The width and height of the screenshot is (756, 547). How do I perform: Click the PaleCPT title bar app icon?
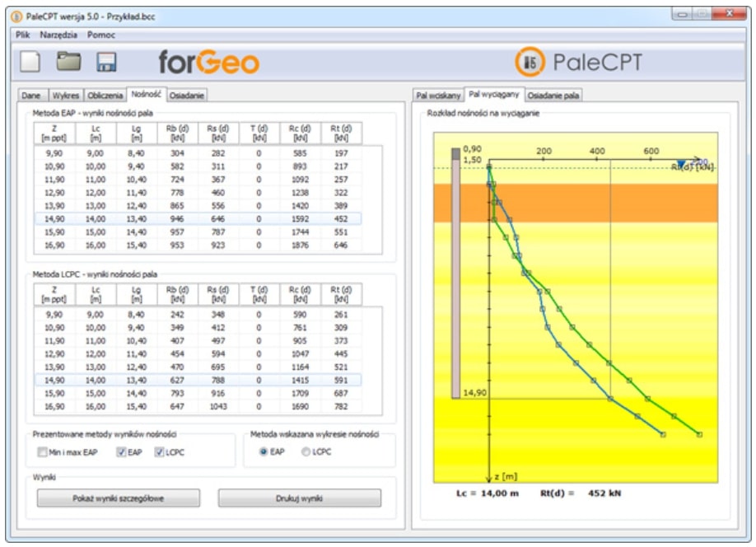coord(19,16)
